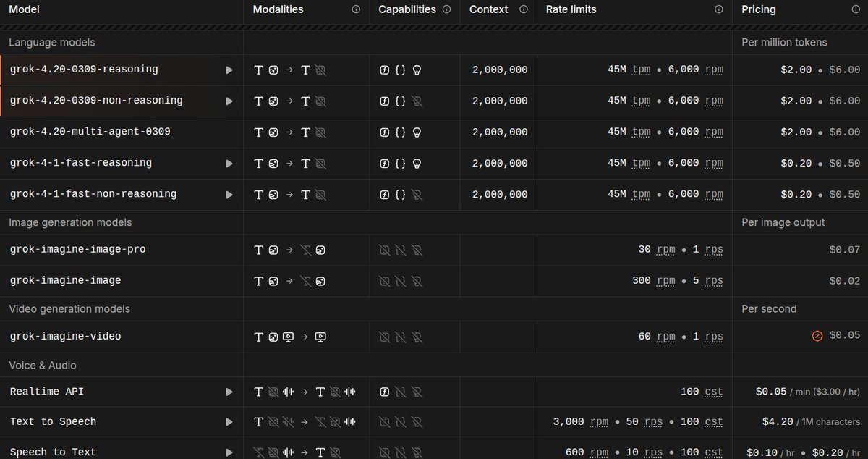The height and width of the screenshot is (459, 868).
Task: Expand the grok-4-1-fast-reasoning row arrow
Action: coord(229,164)
